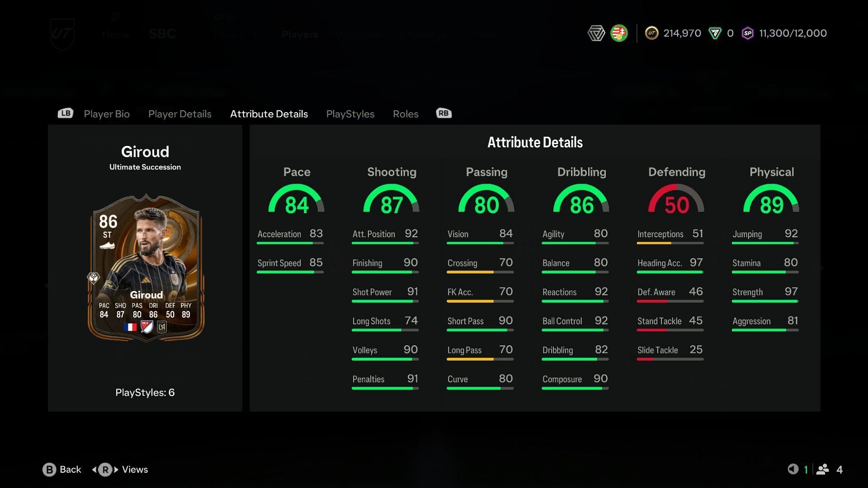Click the Player Details tab
The width and height of the screenshot is (868, 488).
pyautogui.click(x=179, y=113)
